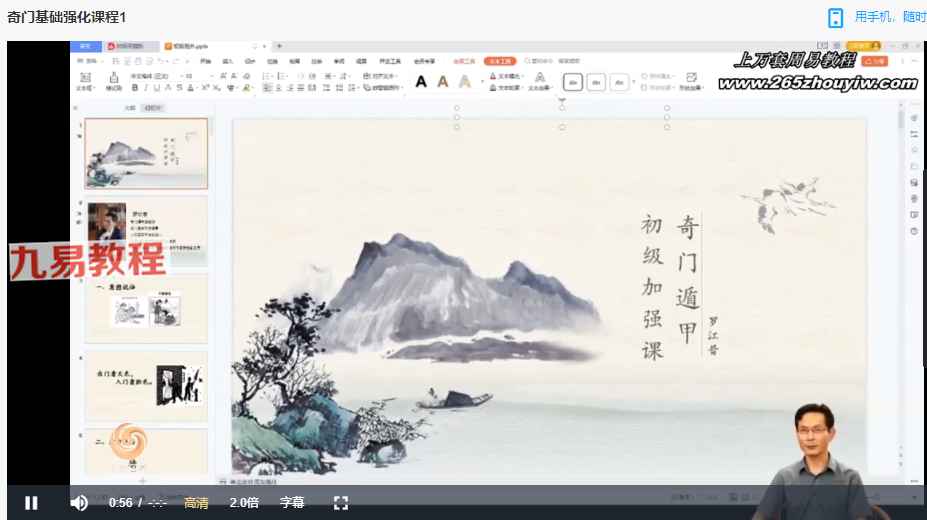The image size is (927, 520).
Task: Click the 罗江哲 author text on slide
Action: (x=714, y=336)
